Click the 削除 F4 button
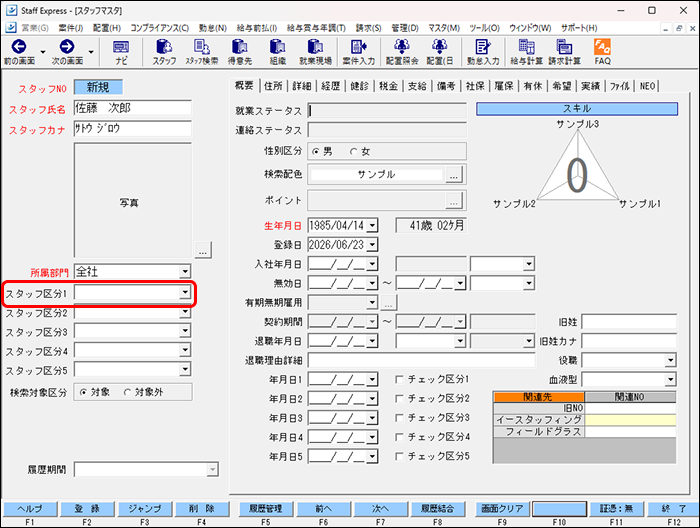 (x=202, y=509)
